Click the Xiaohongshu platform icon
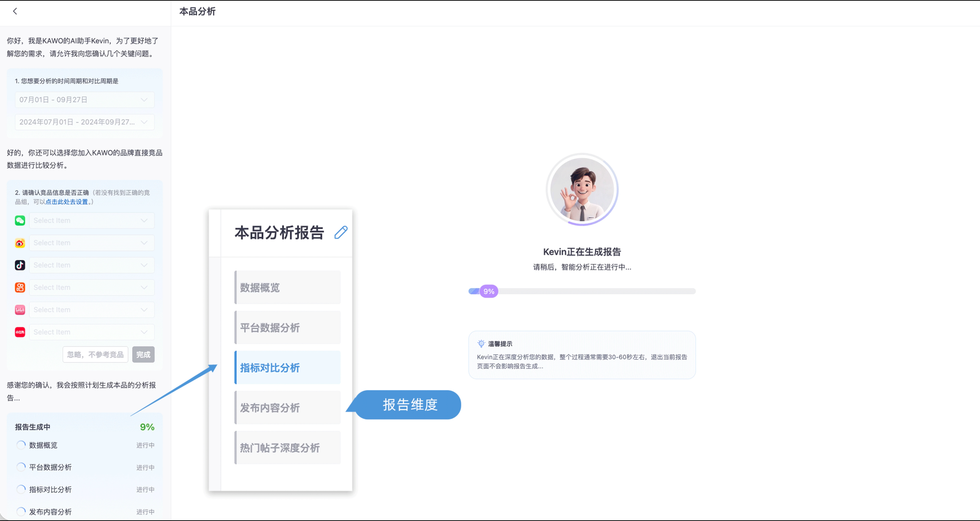The width and height of the screenshot is (980, 521). 20,332
